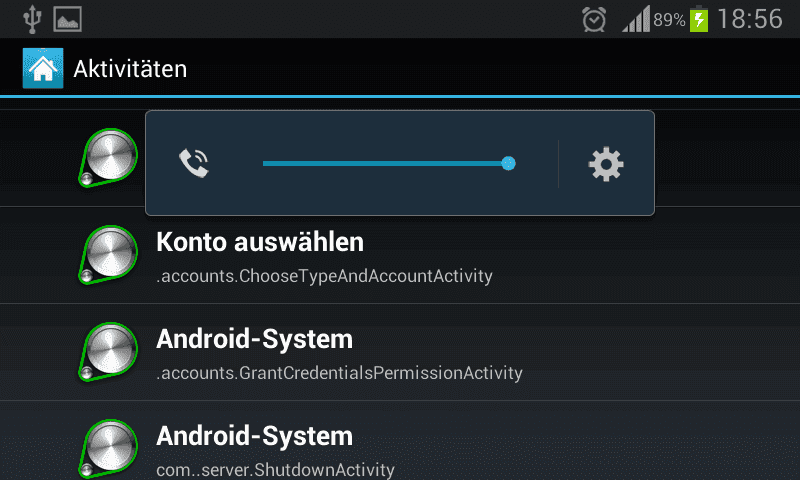Tap the Aktivitäten title

point(130,69)
